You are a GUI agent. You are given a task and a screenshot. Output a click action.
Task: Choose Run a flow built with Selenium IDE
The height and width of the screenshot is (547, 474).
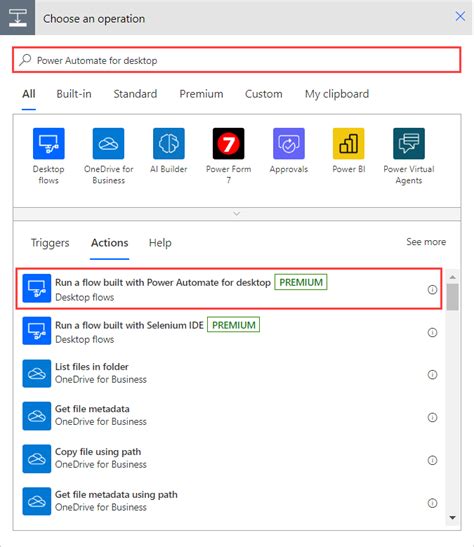tap(229, 331)
